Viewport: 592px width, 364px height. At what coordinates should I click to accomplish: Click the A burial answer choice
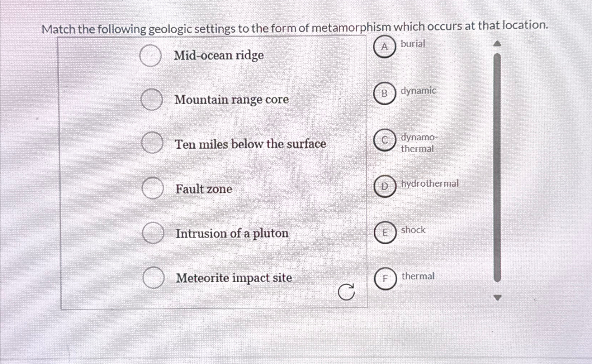click(384, 47)
